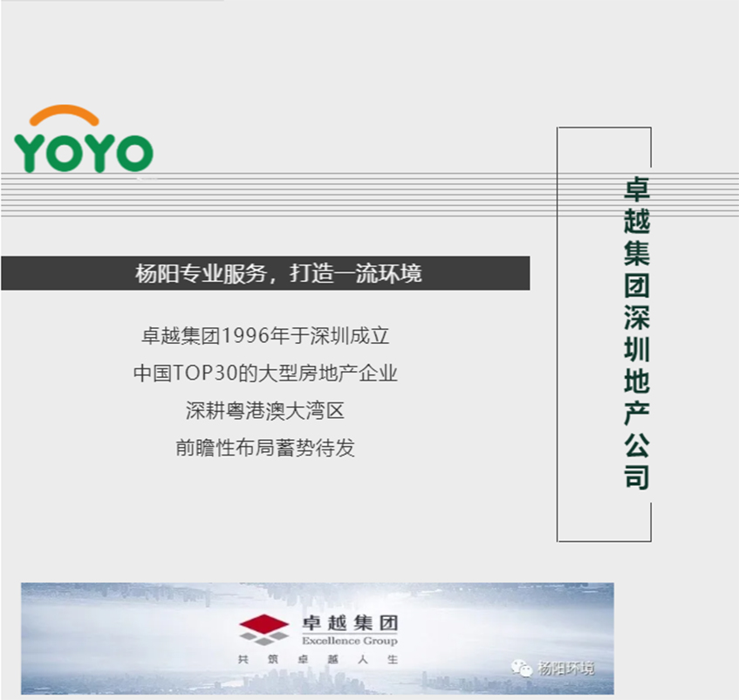Click the 卓 character atop the vertical title

638,190
